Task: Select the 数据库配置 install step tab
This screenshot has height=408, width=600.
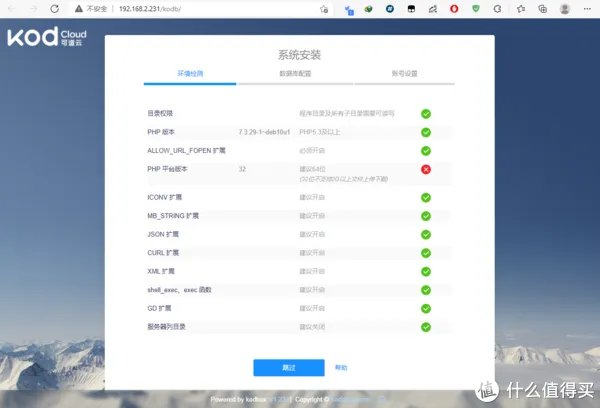Action: [x=295, y=73]
